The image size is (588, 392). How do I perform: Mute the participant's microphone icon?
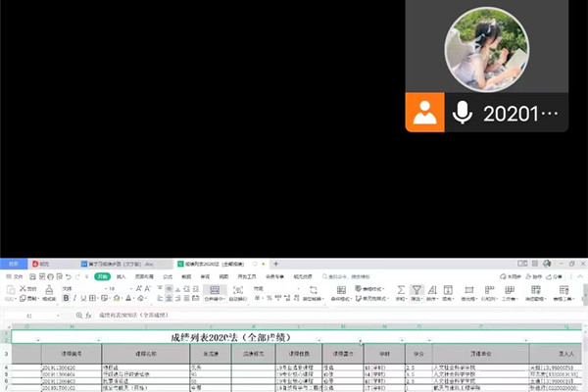coord(461,113)
